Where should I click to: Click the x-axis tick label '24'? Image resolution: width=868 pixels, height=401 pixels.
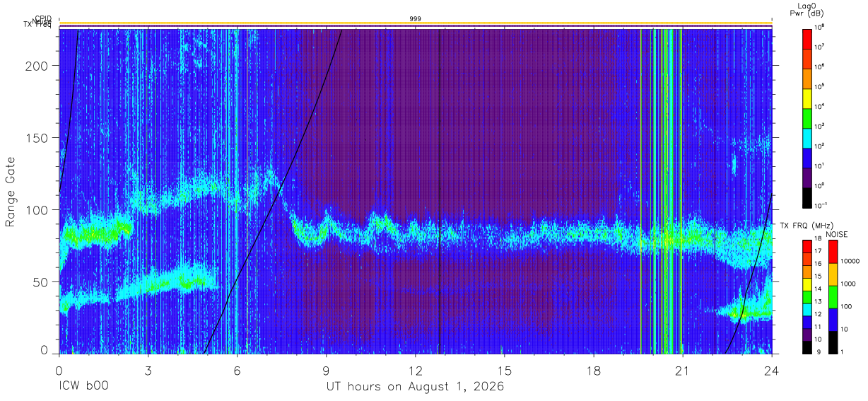coord(771,370)
